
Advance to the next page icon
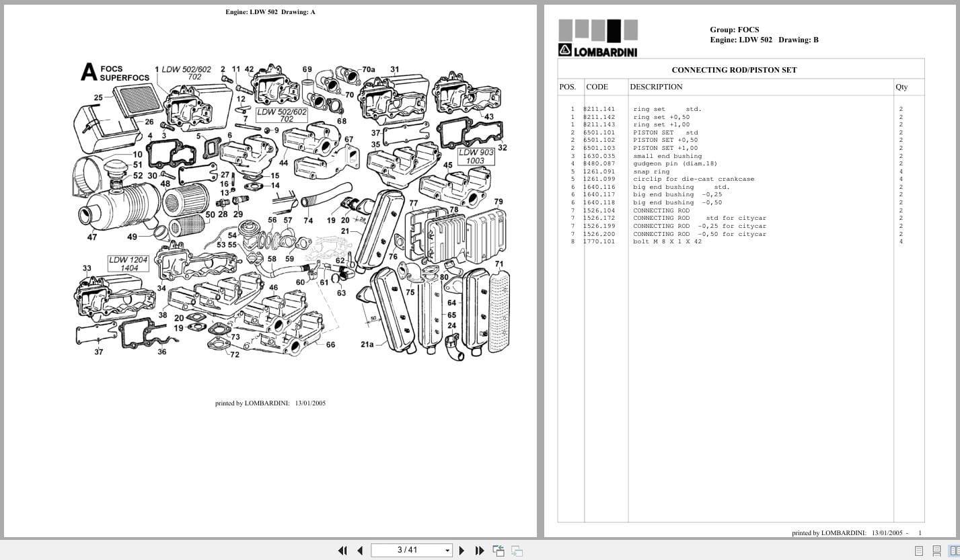click(462, 550)
